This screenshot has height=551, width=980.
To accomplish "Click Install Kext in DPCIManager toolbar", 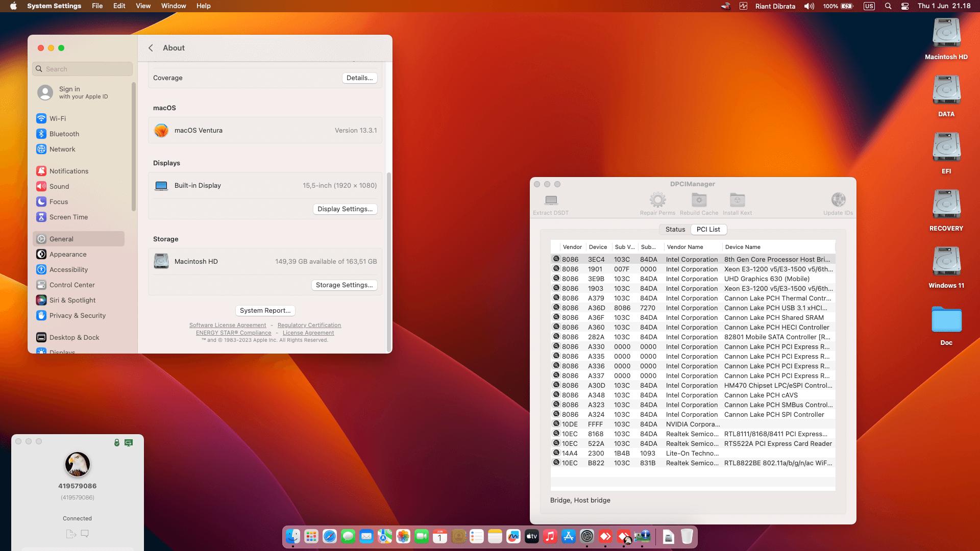I will pyautogui.click(x=737, y=204).
